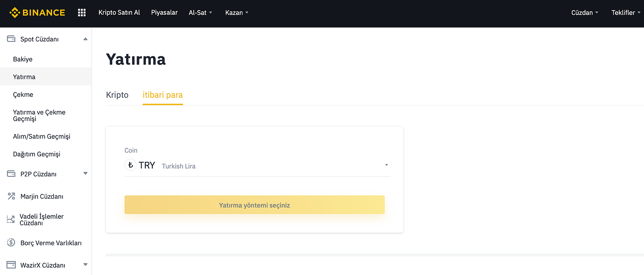644x275 pixels.
Task: Click the P2P Cüzdanı wallet icon
Action: [x=11, y=174]
